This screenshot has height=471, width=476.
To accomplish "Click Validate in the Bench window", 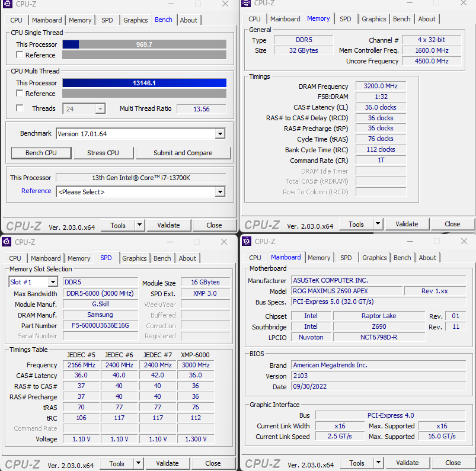I will pyautogui.click(x=168, y=225).
